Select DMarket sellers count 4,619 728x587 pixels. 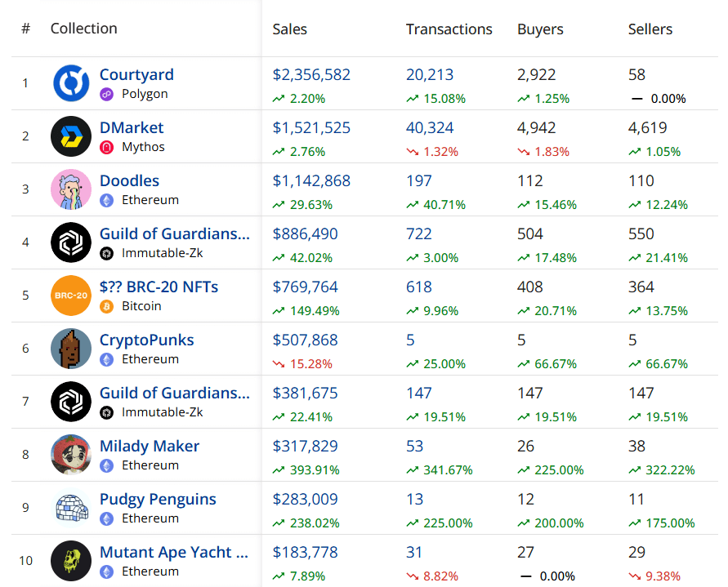pyautogui.click(x=648, y=127)
